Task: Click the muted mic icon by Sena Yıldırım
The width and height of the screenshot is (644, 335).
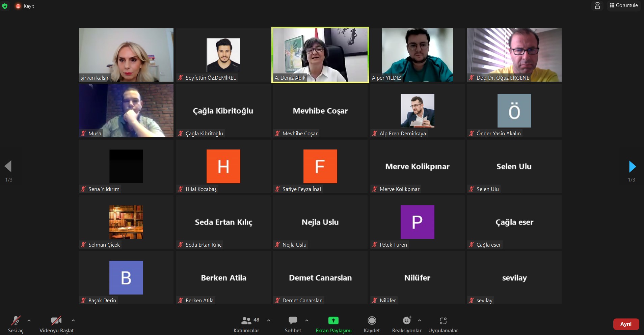Action: pos(83,189)
